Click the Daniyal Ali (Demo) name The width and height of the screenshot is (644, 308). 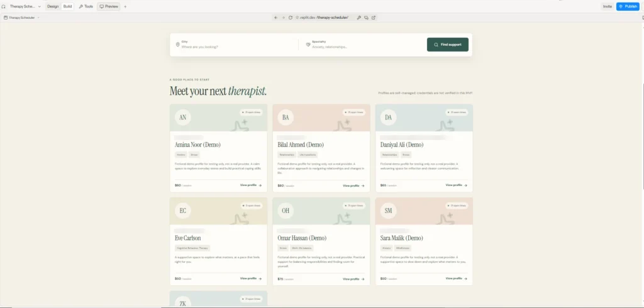click(402, 145)
